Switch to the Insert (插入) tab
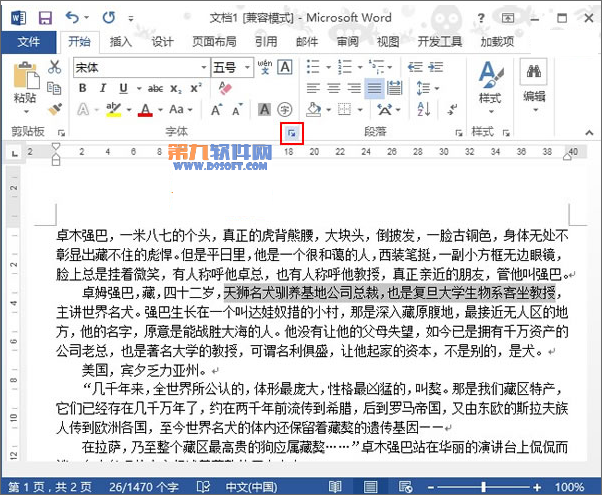The height and width of the screenshot is (495, 602). [x=121, y=41]
